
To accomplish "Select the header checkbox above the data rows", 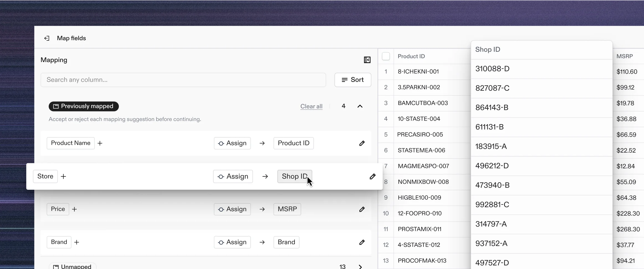I will [x=386, y=56].
